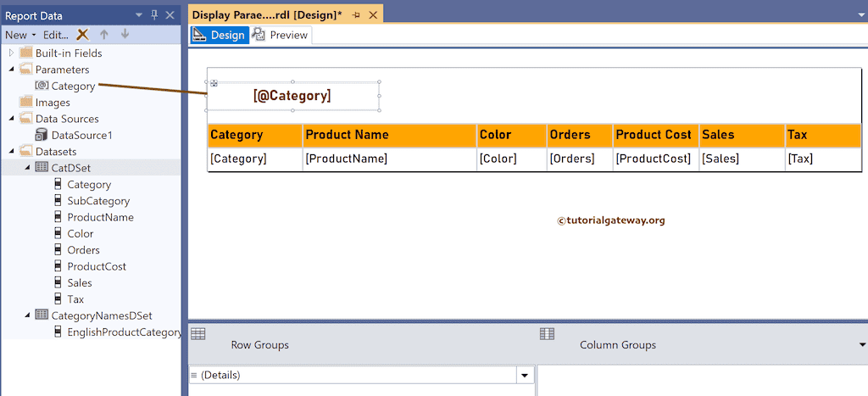
Task: Collapse the Parameters folder
Action: pyautogui.click(x=11, y=70)
